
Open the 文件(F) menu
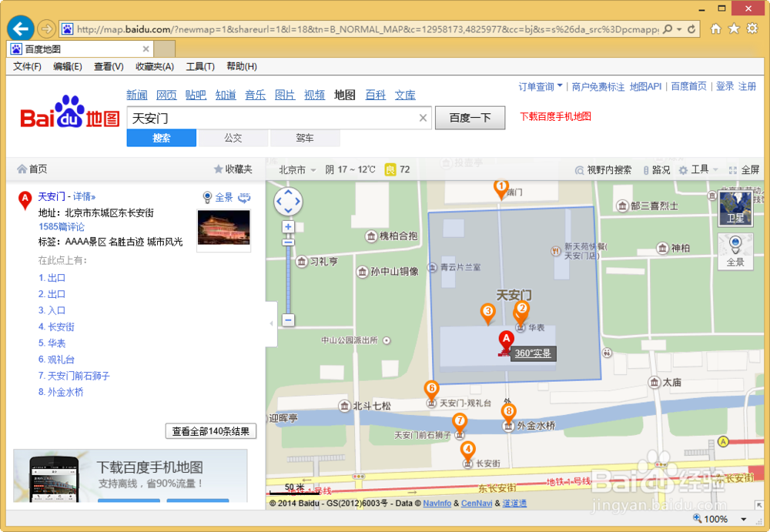click(x=27, y=66)
